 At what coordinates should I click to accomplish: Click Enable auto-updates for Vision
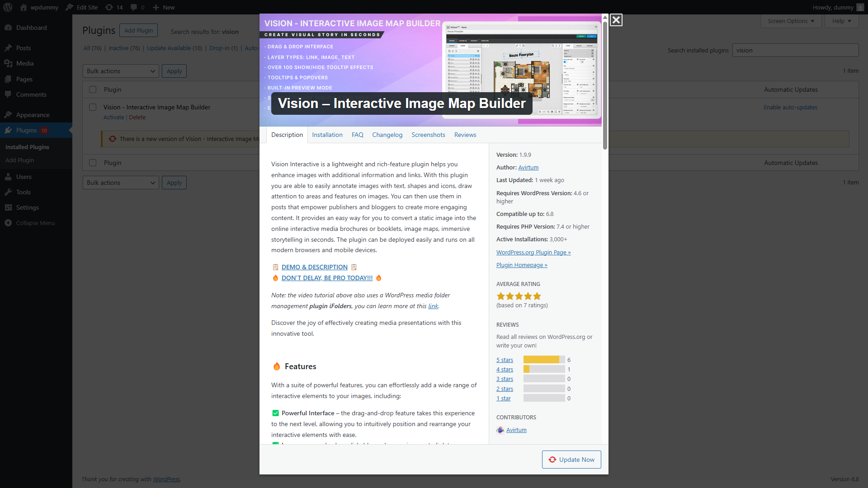point(790,107)
